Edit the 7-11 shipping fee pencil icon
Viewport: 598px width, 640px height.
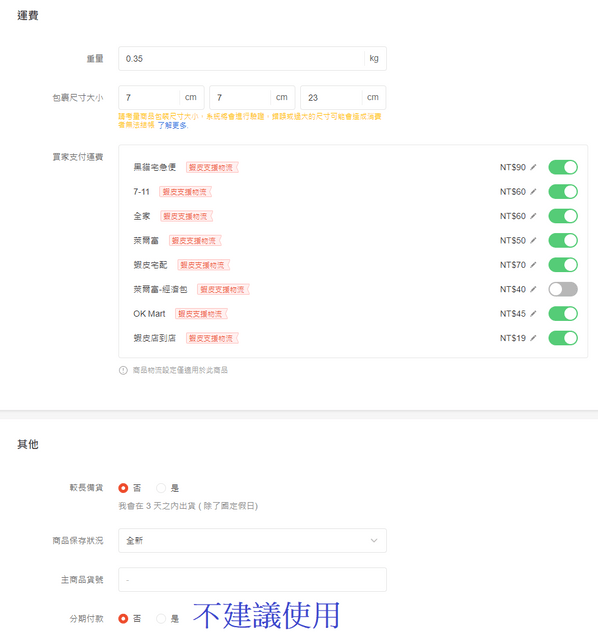click(533, 192)
